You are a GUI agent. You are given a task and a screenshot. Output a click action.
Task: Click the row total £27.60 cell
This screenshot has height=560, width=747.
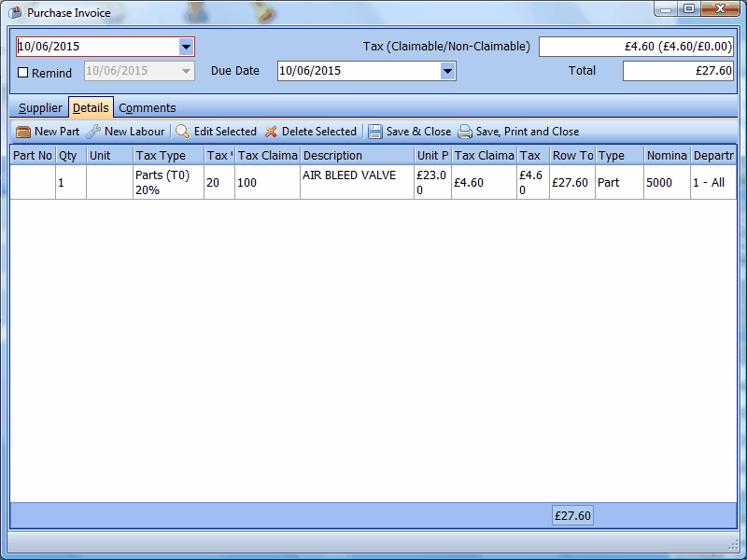(x=572, y=182)
